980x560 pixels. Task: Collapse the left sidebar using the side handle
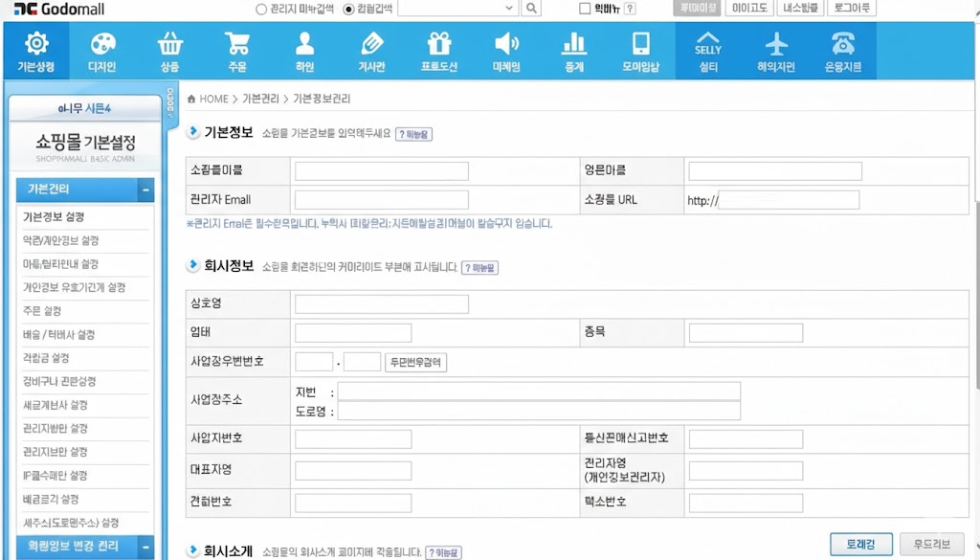coord(170,102)
